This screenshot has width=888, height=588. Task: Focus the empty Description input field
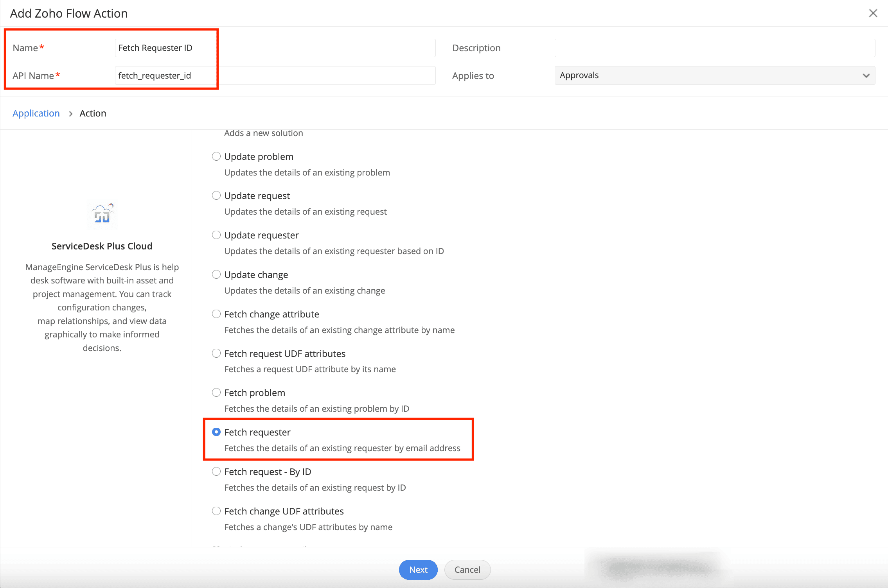point(714,48)
